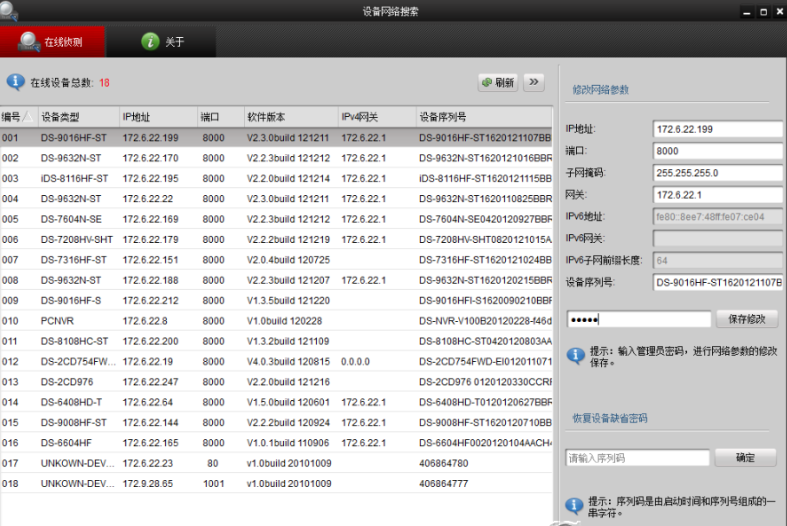Image resolution: width=787 pixels, height=526 pixels.
Task: Click the info icon beside 在线设备总数
Action: point(15,82)
